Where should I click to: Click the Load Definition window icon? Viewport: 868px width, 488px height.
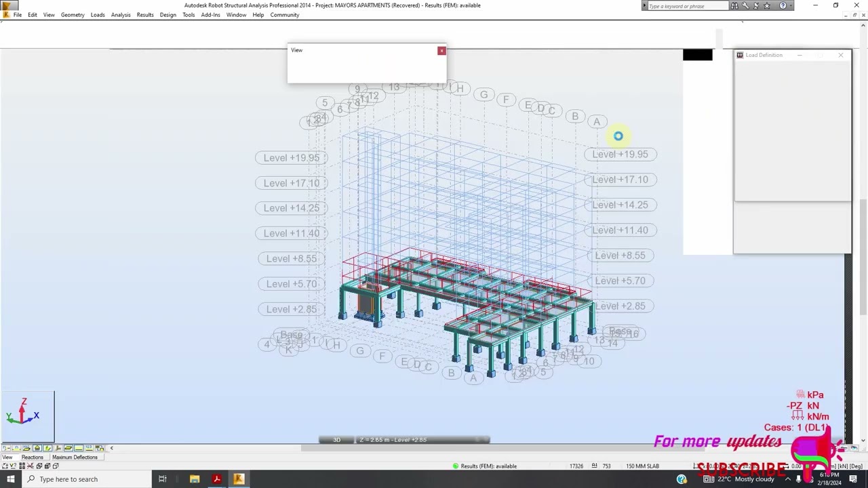point(740,55)
